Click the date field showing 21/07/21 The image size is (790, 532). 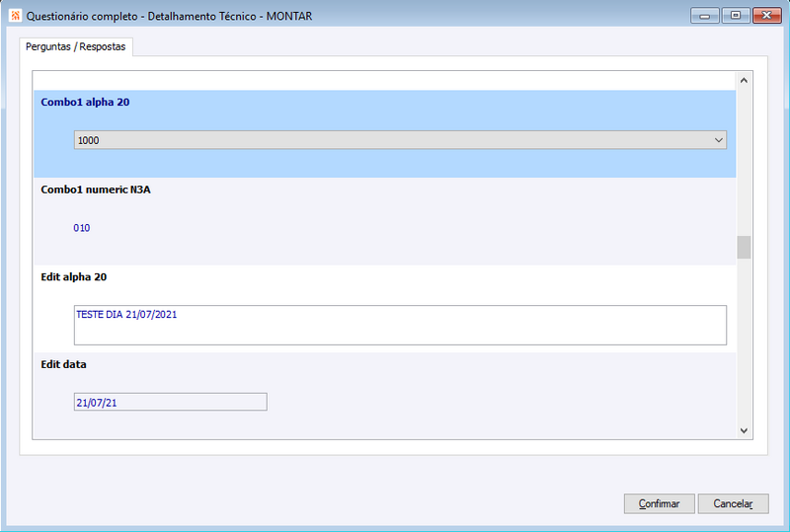tap(170, 402)
